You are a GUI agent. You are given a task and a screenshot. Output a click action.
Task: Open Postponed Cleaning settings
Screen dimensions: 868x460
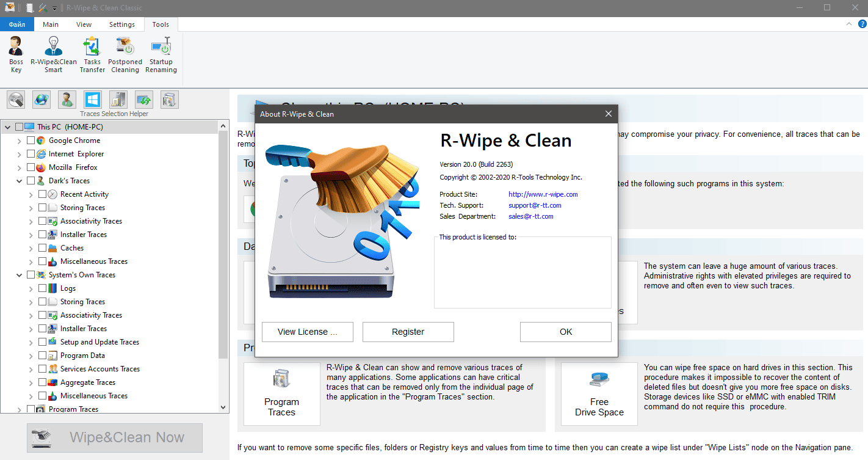pyautogui.click(x=125, y=54)
